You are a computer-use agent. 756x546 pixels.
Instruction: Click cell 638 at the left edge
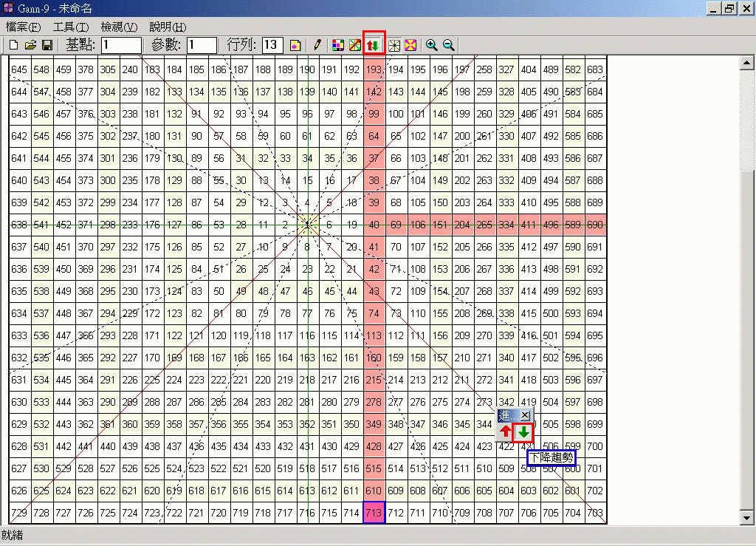pyautogui.click(x=19, y=225)
